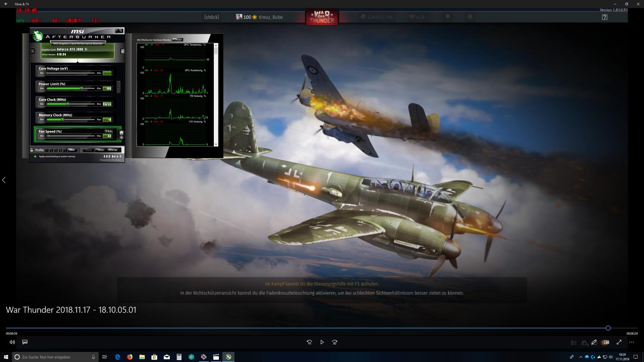Open the teal box app in the taskbar
Screen dimensions: 644x362
tap(191, 357)
